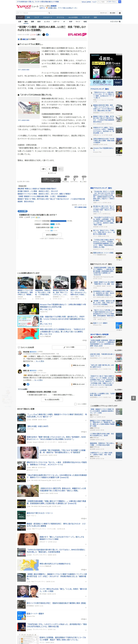This screenshot has width=138, height=644.
Task: Share the article on Facebook from the headline
Action: pos(47,35)
